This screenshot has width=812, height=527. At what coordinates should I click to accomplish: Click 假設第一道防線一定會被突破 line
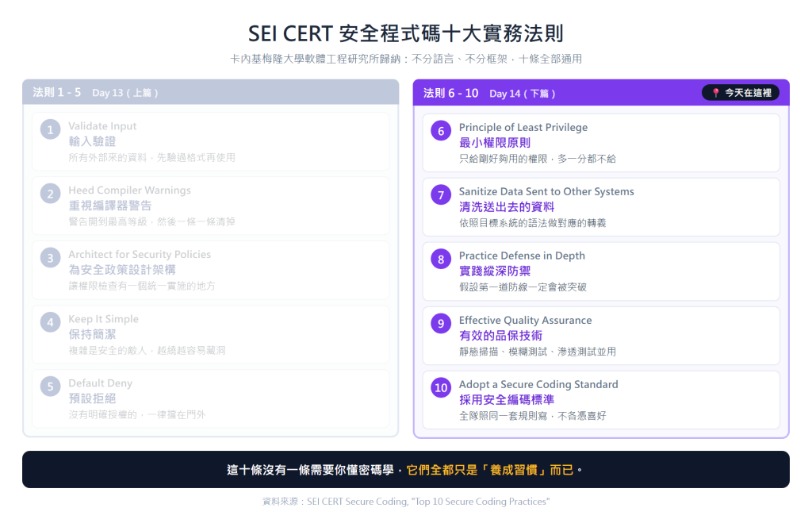(523, 287)
